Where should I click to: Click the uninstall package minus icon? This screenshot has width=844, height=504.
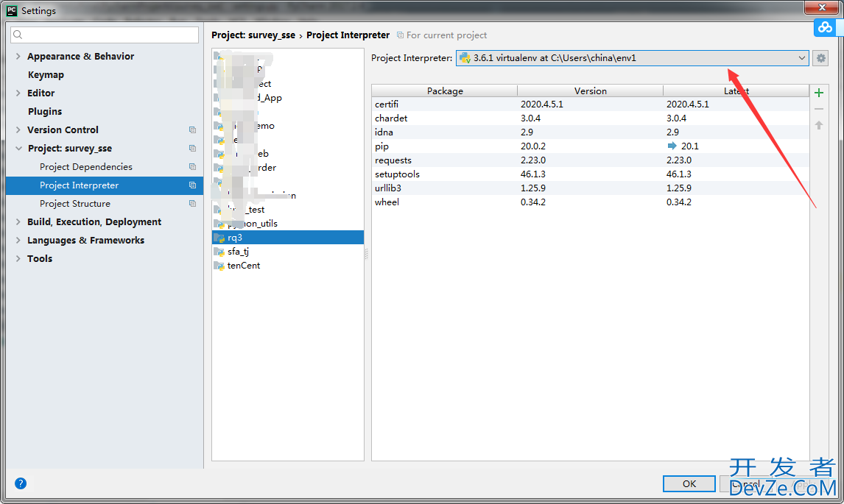click(819, 109)
